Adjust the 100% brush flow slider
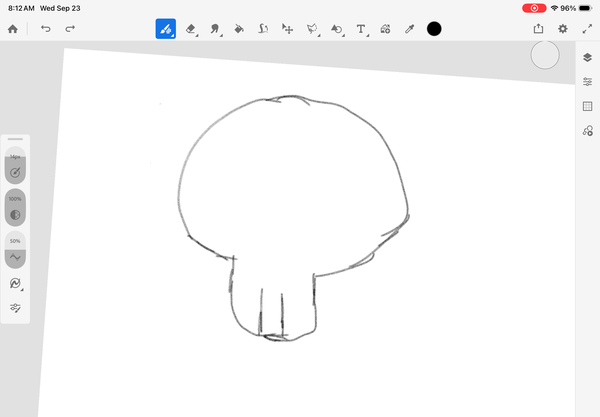This screenshot has width=600, height=417. coord(15,207)
